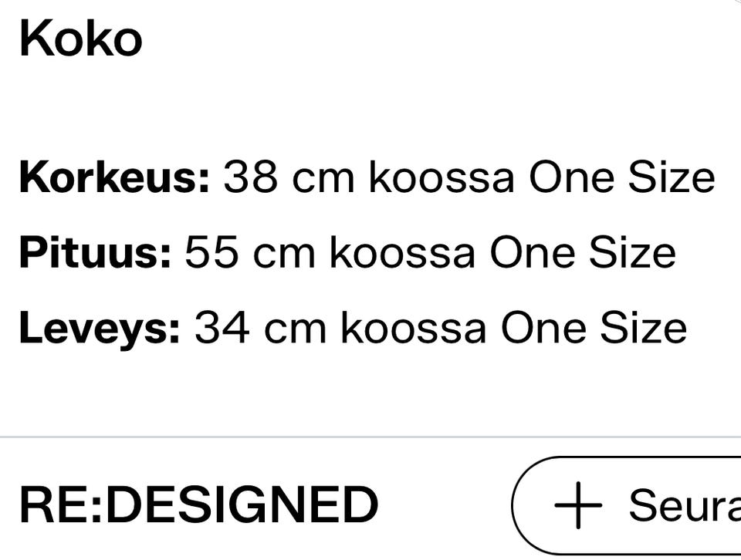Click the letters RE: in the brand name
Screen dimensions: 741x560
(x=61, y=504)
